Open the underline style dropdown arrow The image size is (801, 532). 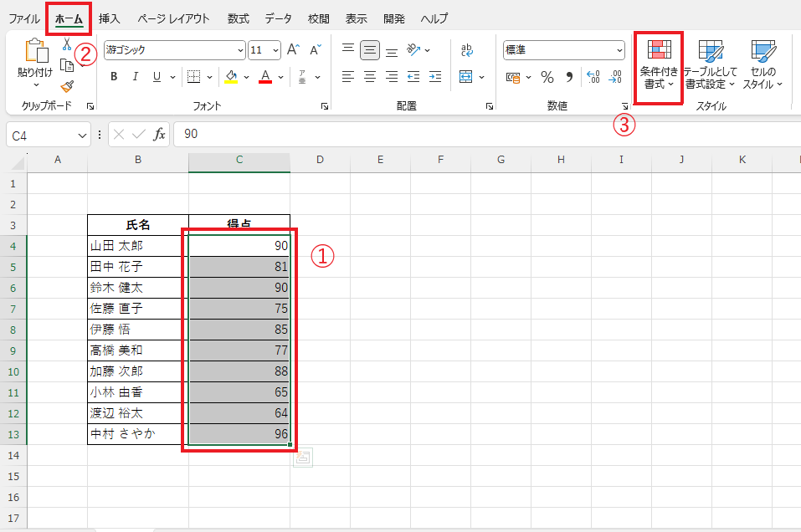pos(172,77)
